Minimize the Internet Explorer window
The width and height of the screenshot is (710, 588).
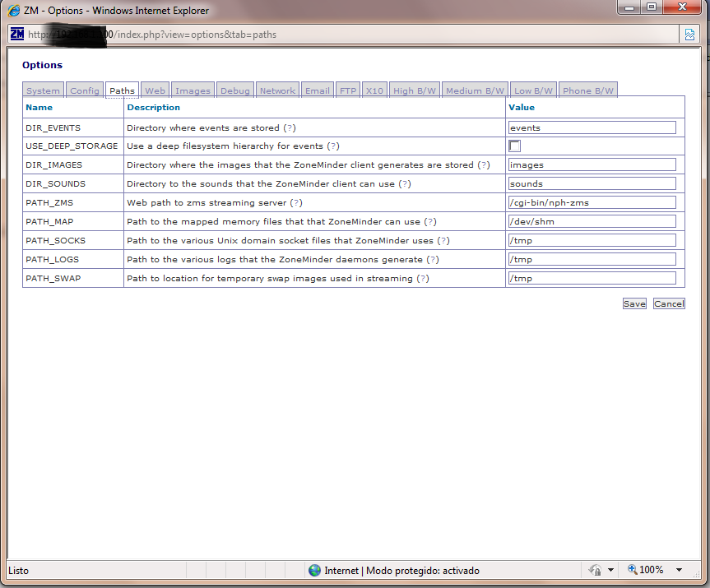pos(630,7)
